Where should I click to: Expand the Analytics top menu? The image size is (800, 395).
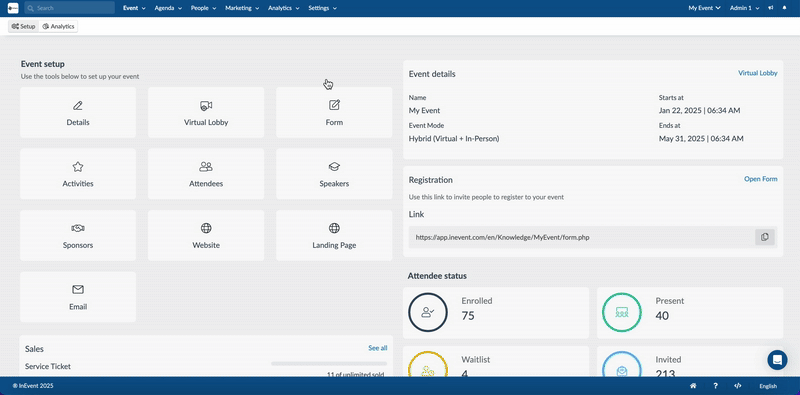284,8
